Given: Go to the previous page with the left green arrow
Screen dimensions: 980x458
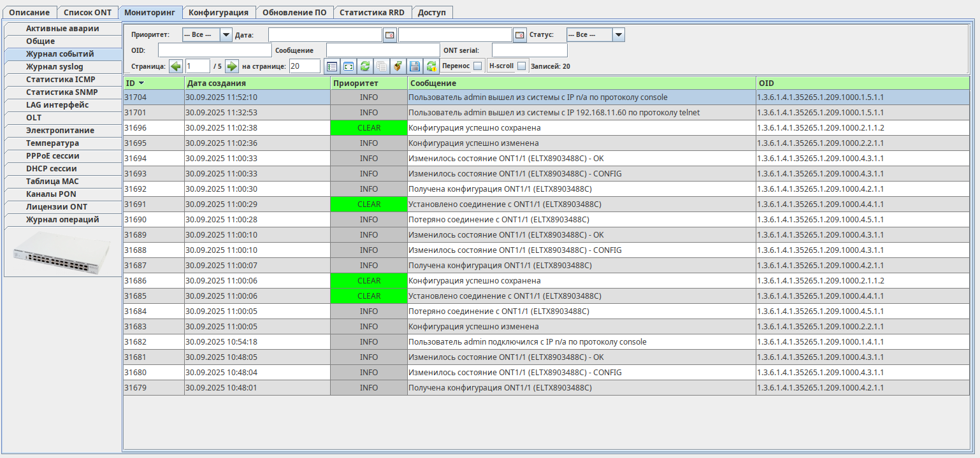Looking at the screenshot, I should [176, 66].
